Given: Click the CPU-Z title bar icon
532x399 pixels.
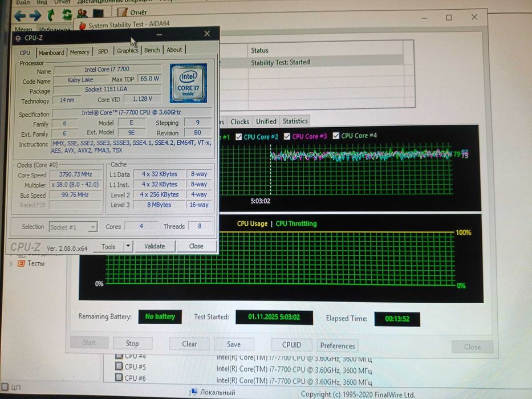Looking at the screenshot, I should click(x=18, y=38).
